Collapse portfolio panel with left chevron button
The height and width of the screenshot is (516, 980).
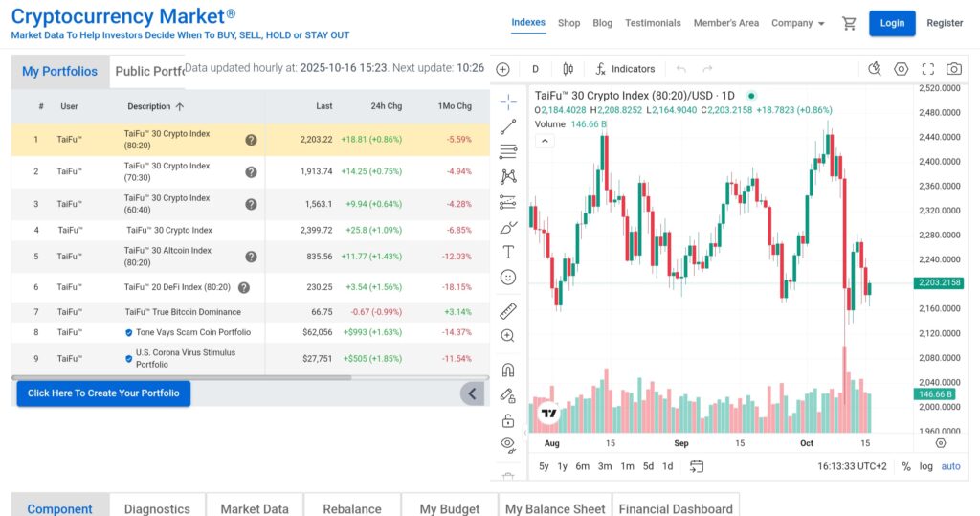tap(472, 393)
